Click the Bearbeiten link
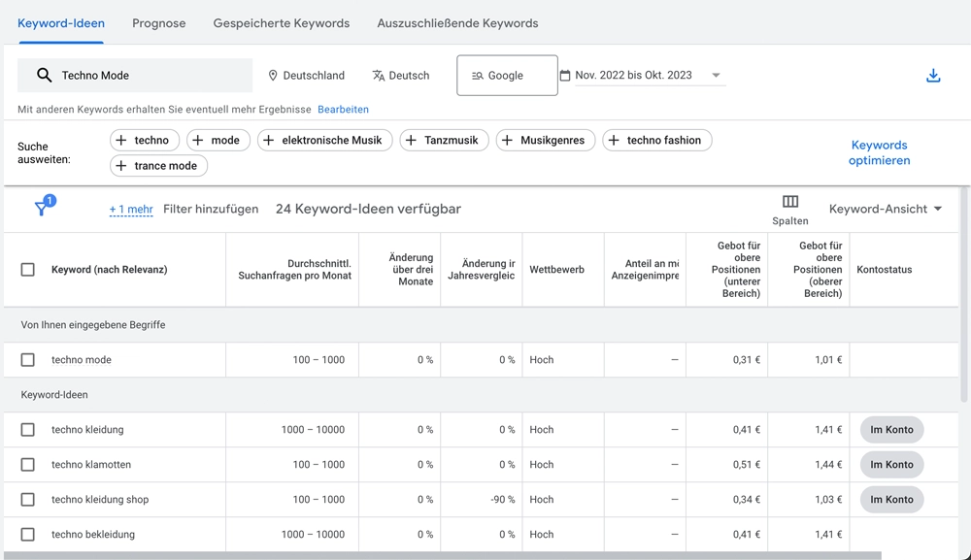Image resolution: width=971 pixels, height=560 pixels. [343, 110]
